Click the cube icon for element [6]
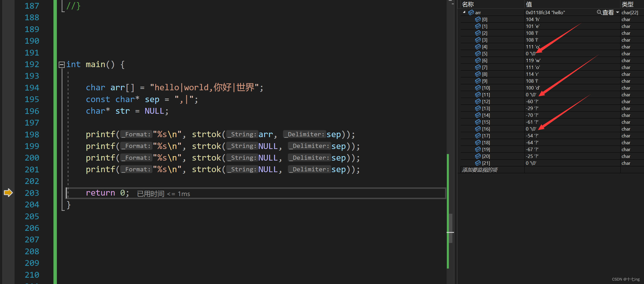Viewport: 644px width, 284px height. click(x=478, y=60)
